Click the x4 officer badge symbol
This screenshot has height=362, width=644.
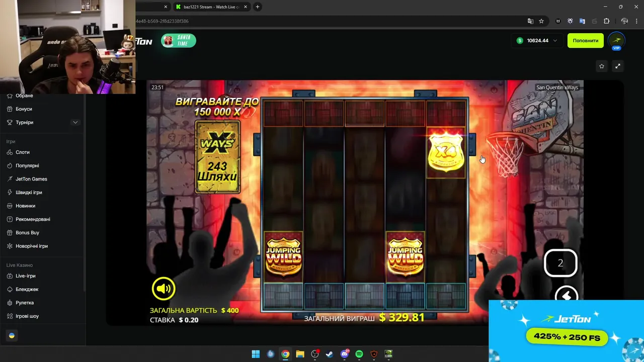click(446, 152)
